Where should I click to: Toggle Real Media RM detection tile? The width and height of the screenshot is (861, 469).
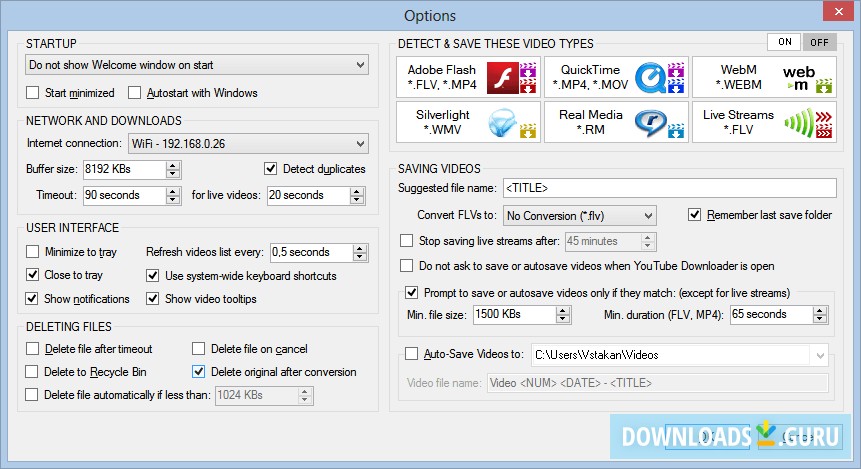(616, 122)
